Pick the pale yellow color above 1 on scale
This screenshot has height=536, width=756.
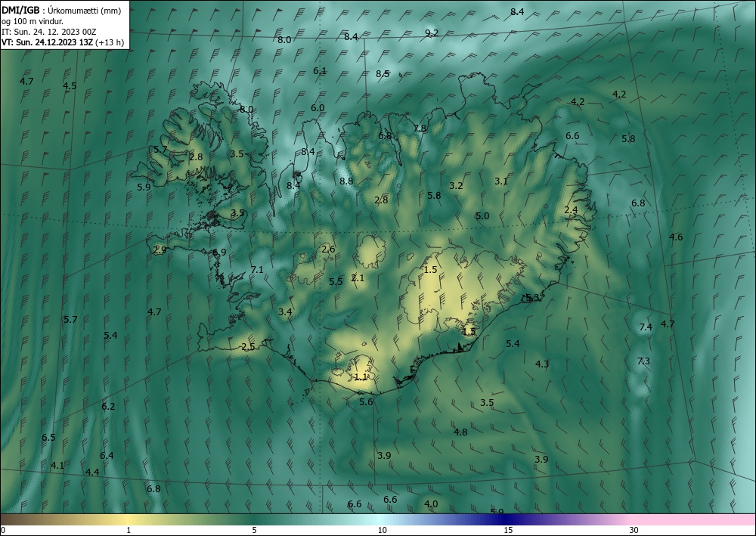point(129,519)
